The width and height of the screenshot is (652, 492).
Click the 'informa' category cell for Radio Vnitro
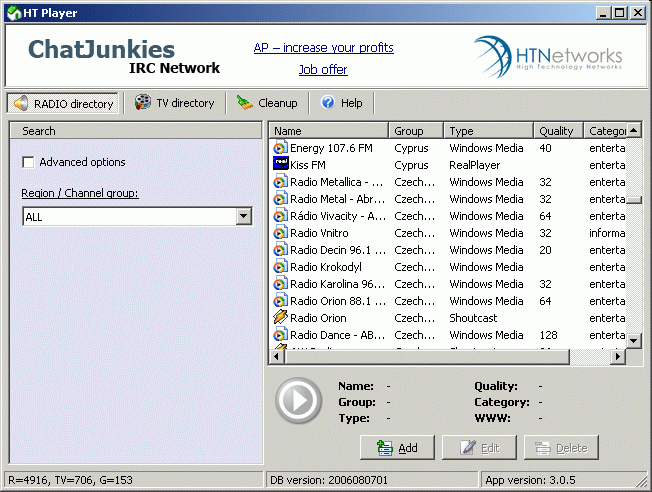[x=607, y=233]
